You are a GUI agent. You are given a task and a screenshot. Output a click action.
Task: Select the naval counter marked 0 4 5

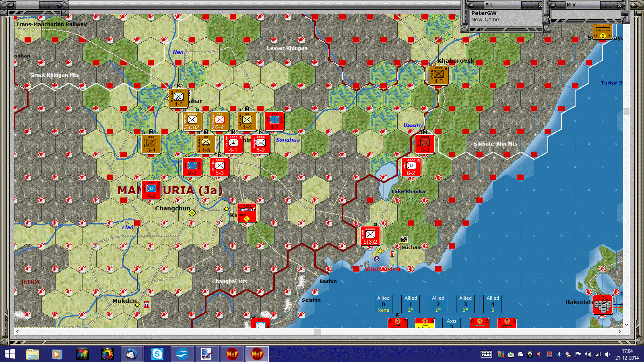tap(480, 323)
